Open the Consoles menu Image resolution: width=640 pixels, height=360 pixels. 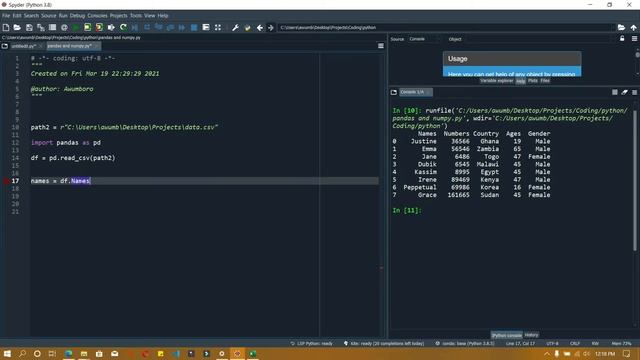coord(97,16)
